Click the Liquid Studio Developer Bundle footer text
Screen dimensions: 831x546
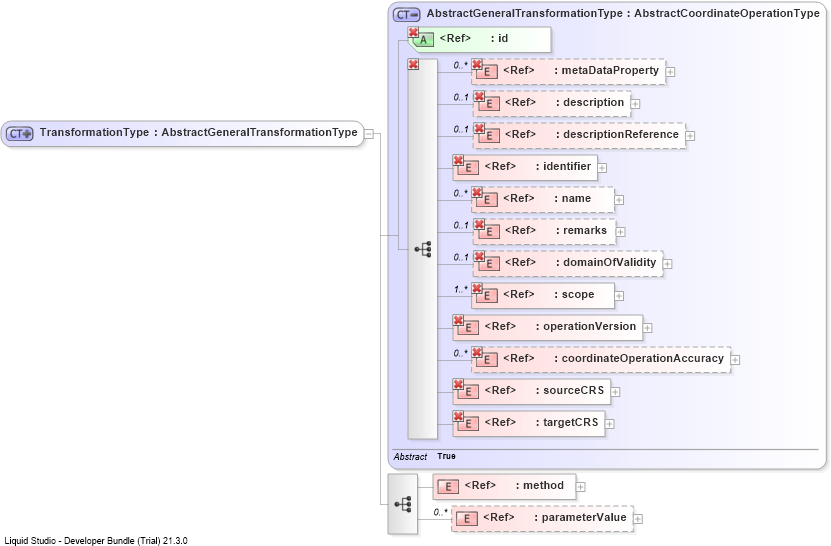[x=96, y=541]
